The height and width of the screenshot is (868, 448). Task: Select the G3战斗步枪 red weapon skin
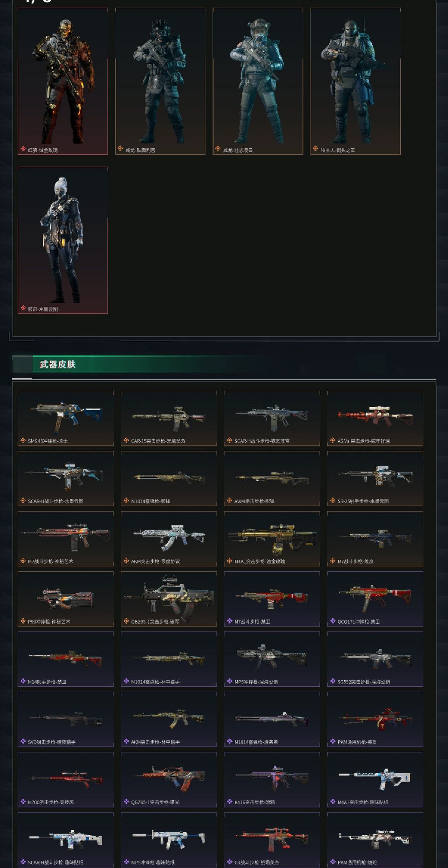pyautogui.click(x=272, y=839)
